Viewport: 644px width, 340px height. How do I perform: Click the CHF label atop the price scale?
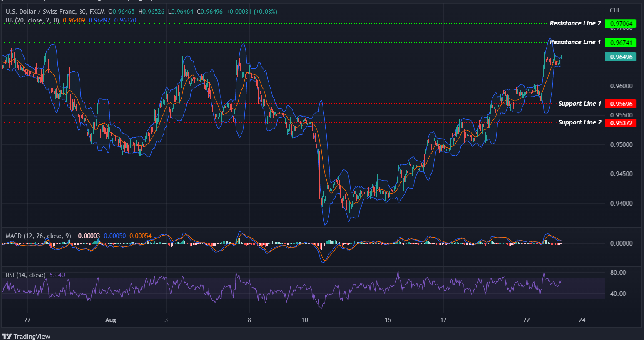pyautogui.click(x=616, y=10)
